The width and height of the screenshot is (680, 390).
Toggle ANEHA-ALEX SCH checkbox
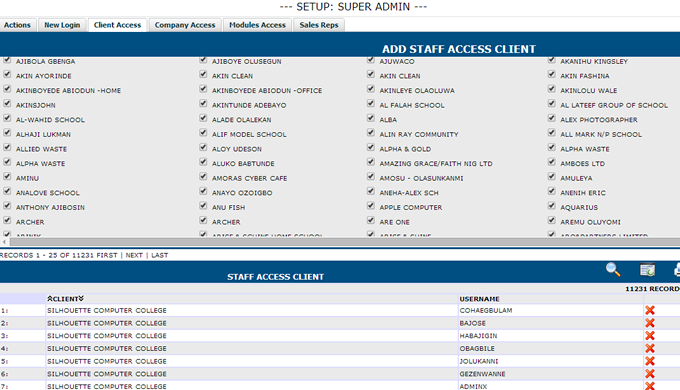pos(370,191)
